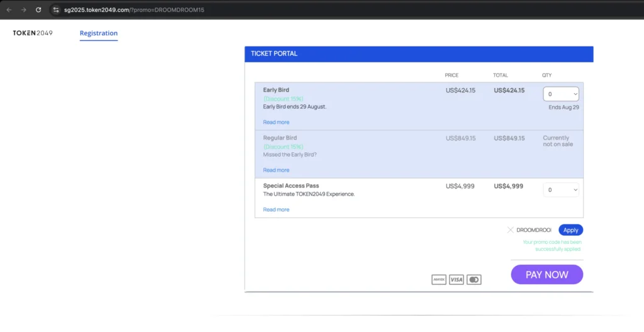Click the PAY NOW button

tap(547, 275)
